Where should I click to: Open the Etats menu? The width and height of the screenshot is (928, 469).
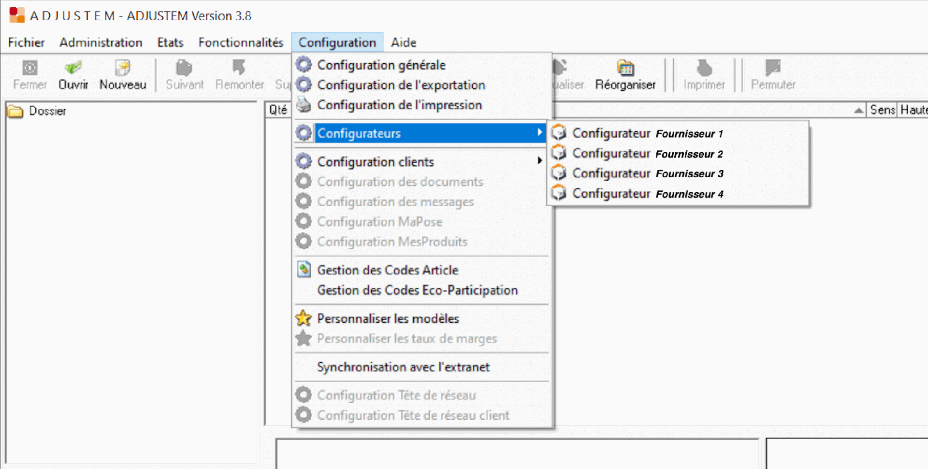[x=170, y=43]
